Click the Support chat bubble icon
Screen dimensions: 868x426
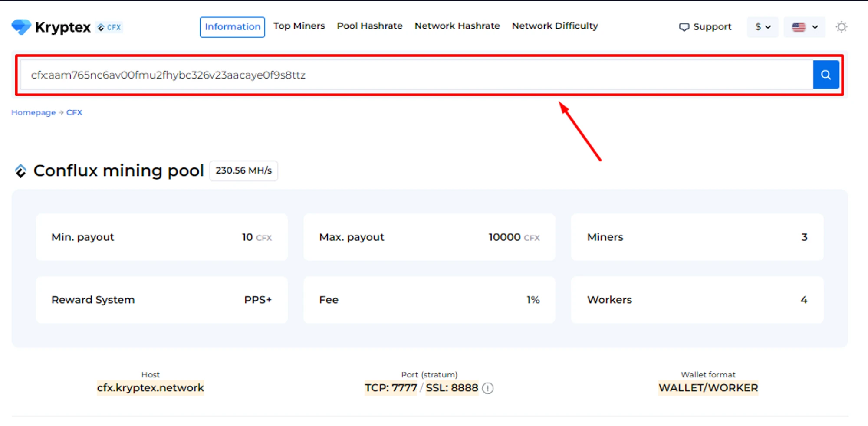point(684,27)
